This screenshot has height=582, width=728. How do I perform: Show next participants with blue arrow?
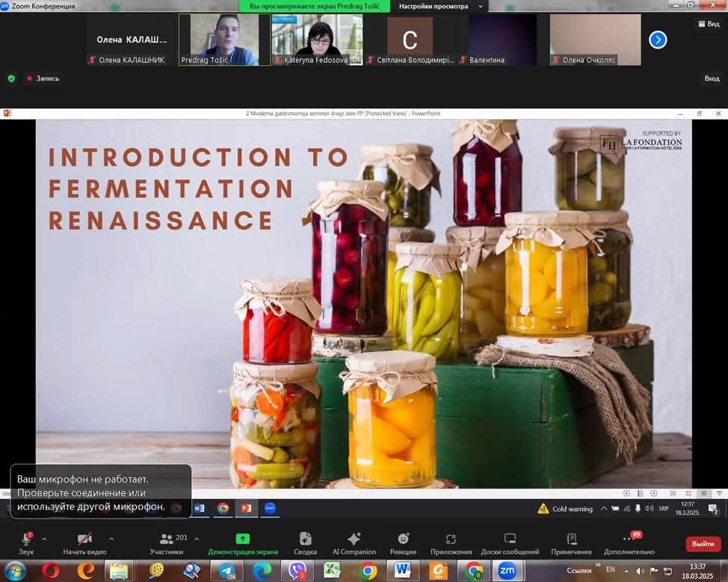pos(658,40)
